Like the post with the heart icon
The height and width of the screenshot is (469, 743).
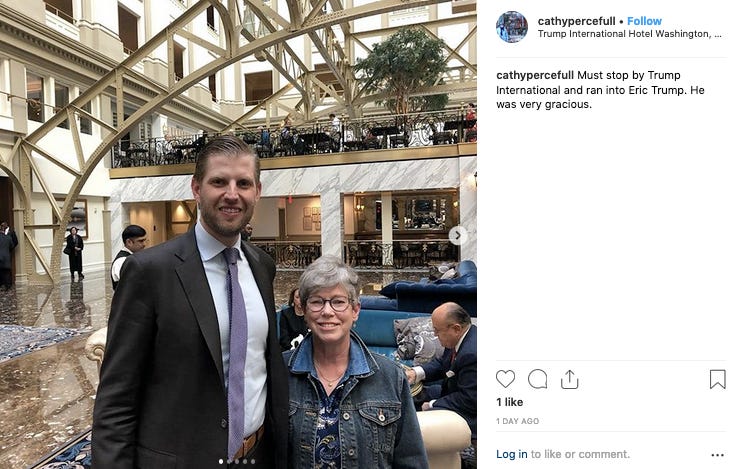click(x=505, y=379)
